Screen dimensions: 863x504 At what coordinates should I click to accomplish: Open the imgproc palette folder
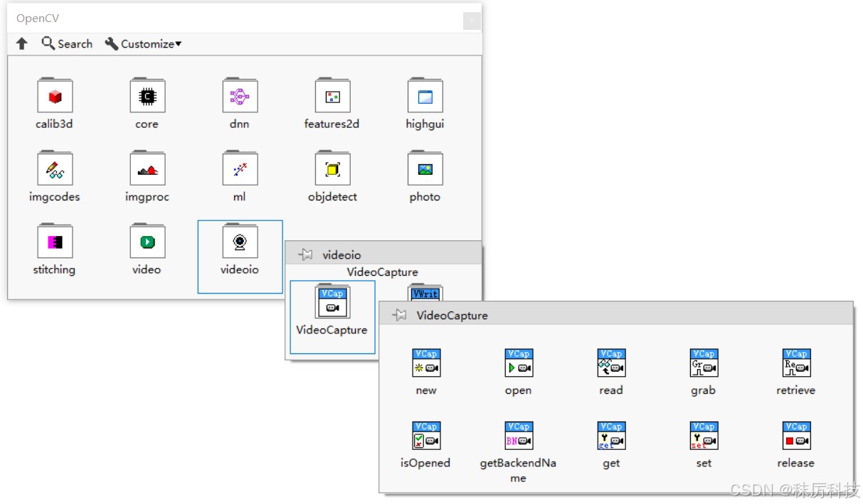pyautogui.click(x=147, y=168)
